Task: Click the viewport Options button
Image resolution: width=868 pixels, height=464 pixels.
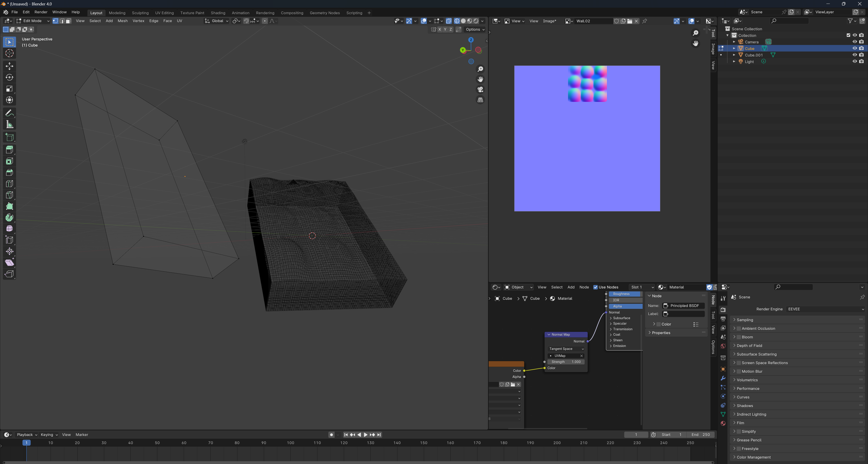Action: (475, 30)
